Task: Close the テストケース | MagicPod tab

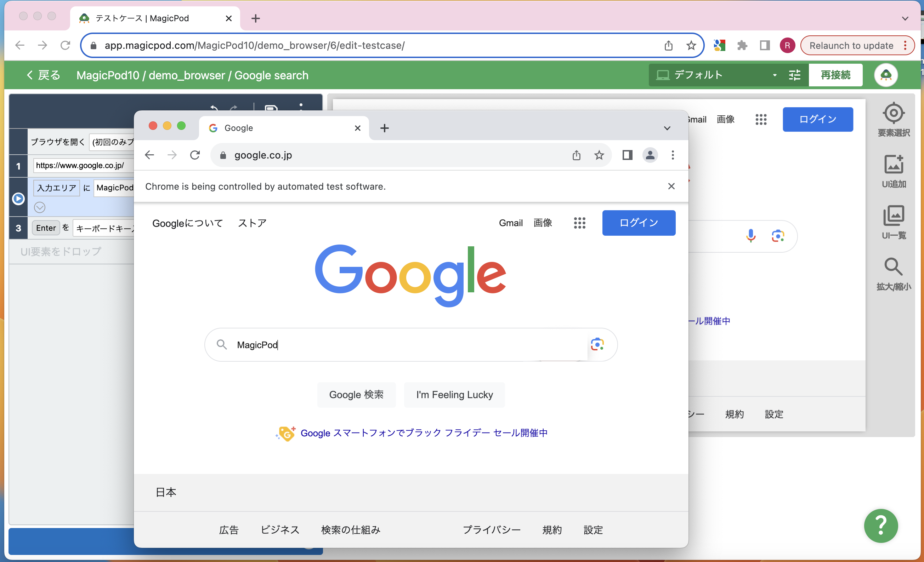Action: [228, 18]
